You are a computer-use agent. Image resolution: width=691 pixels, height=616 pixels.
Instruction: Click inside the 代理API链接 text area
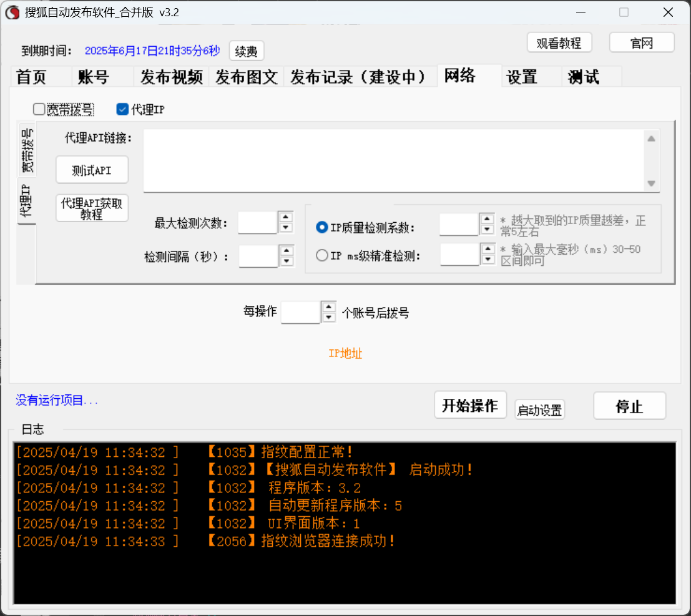coord(393,160)
